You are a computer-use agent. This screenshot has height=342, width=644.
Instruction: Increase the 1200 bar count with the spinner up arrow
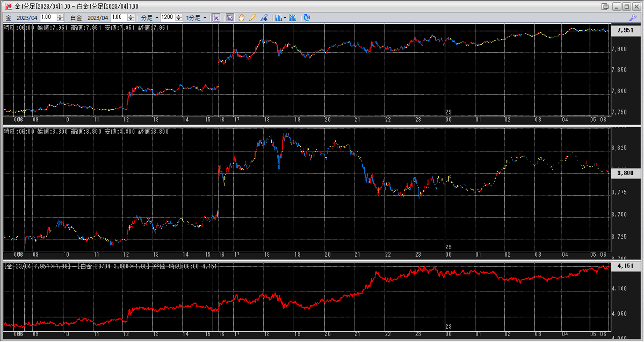click(x=179, y=16)
